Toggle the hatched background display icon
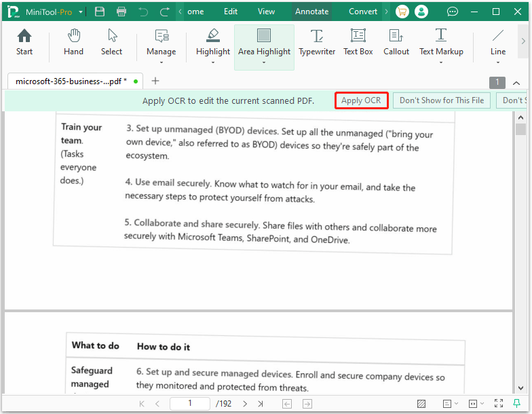 [421, 403]
